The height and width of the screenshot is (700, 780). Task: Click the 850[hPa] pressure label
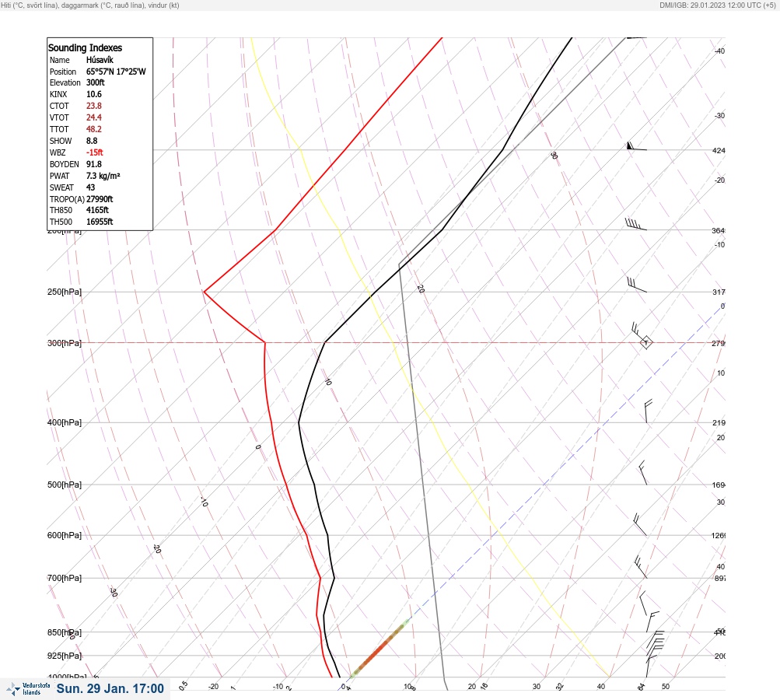(65, 632)
